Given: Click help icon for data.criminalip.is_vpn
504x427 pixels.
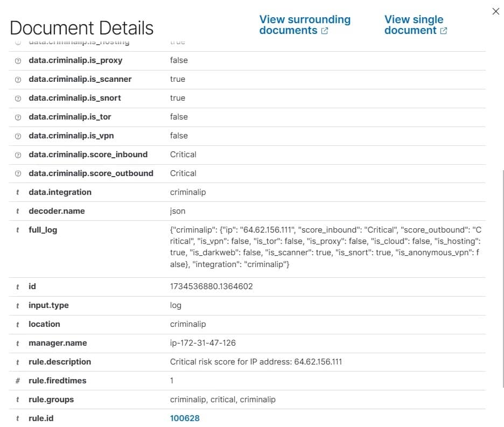Looking at the screenshot, I should click(x=19, y=136).
